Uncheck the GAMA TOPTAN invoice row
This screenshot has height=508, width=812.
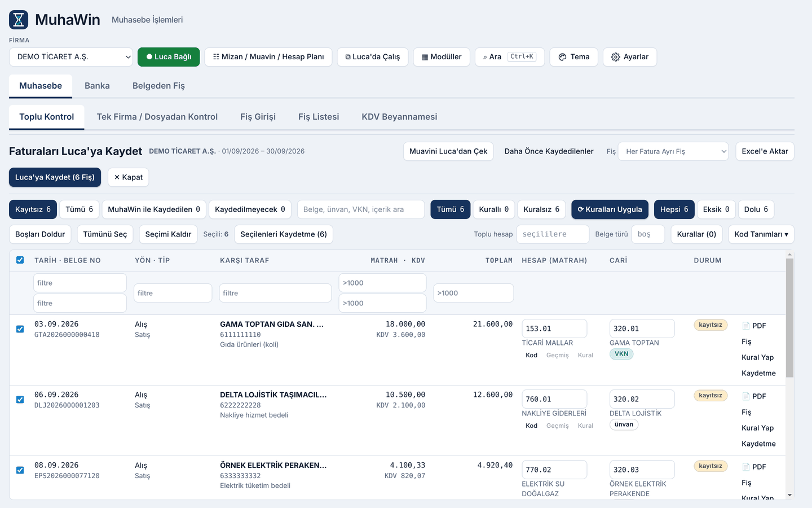pyautogui.click(x=20, y=329)
